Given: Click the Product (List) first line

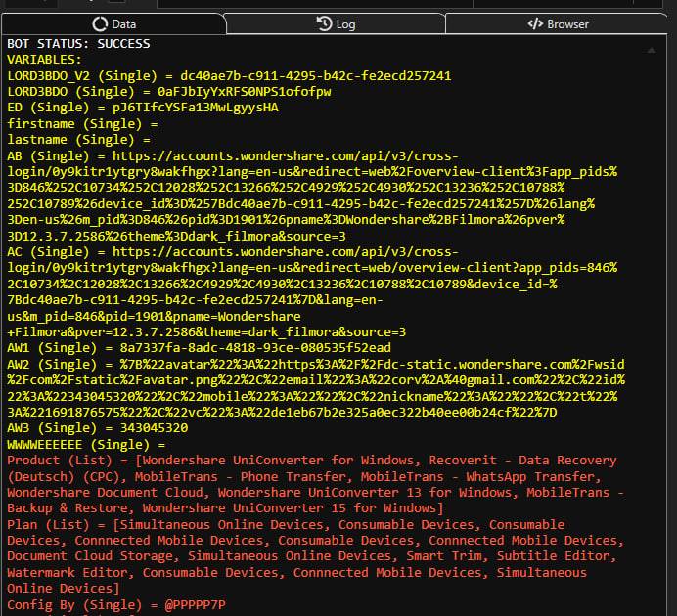Looking at the screenshot, I should click(312, 461).
